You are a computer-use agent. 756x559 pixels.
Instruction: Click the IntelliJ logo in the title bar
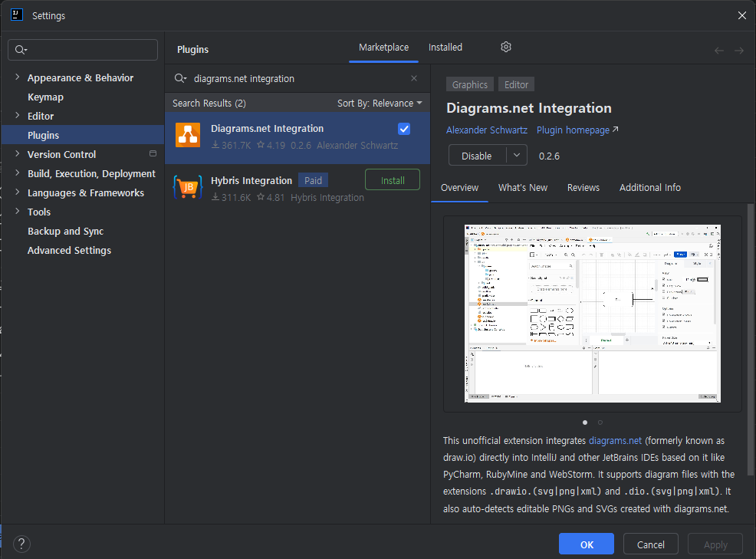[17, 15]
